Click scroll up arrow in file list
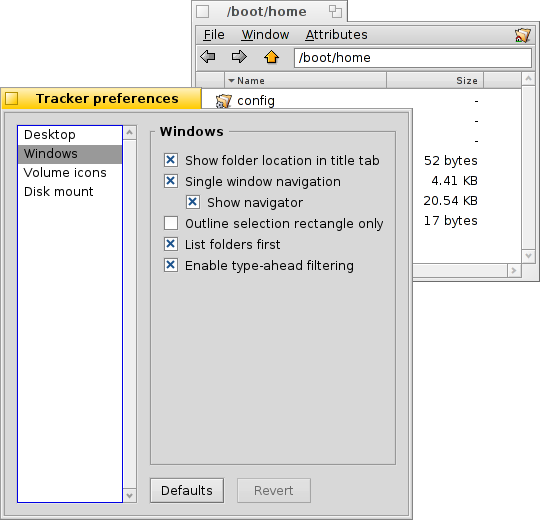 528,79
